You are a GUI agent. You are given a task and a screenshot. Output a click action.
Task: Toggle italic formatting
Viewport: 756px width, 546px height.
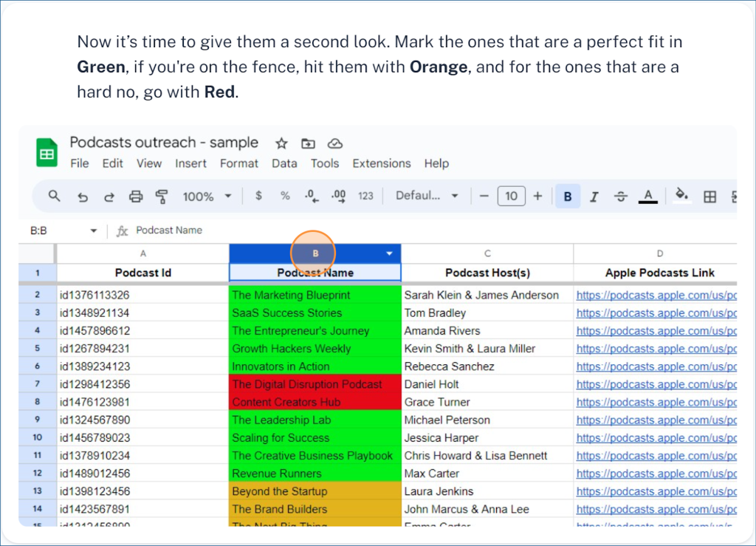pos(594,197)
